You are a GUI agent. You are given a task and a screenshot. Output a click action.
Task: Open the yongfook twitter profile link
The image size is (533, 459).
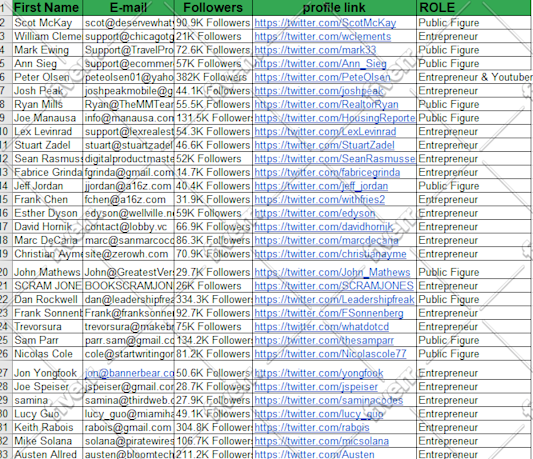[319, 373]
